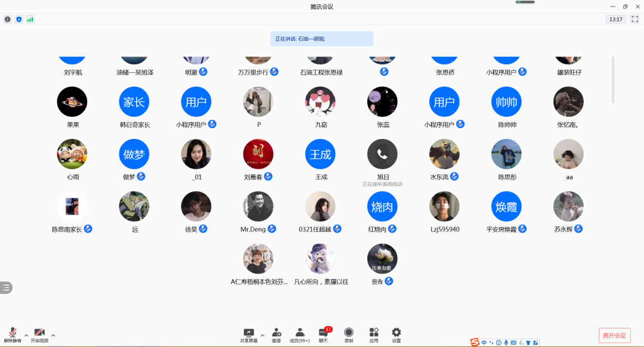Open 设置 settings gear
Viewport: 644px width, 347px height.
(396, 334)
